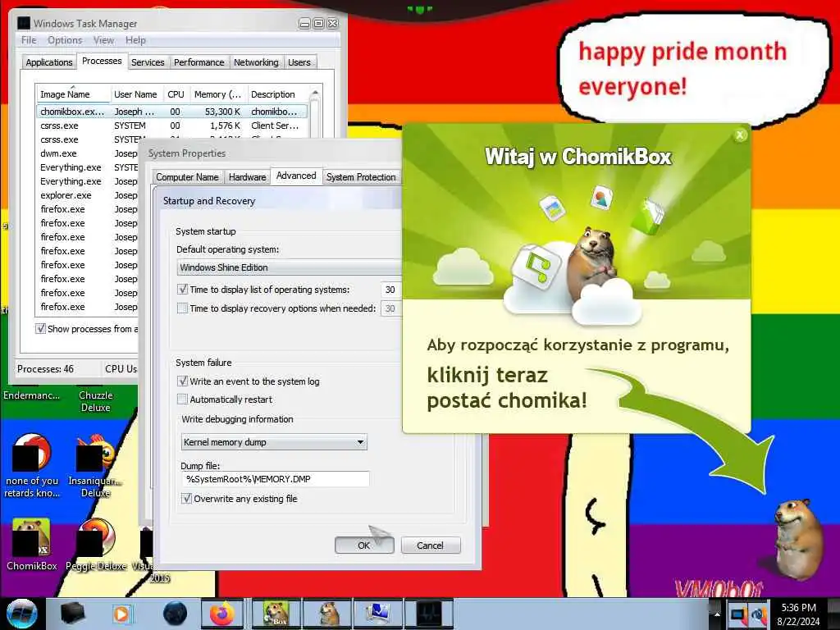Maximize the Windows Task Manager window
The width and height of the screenshot is (840, 630).
click(318, 23)
